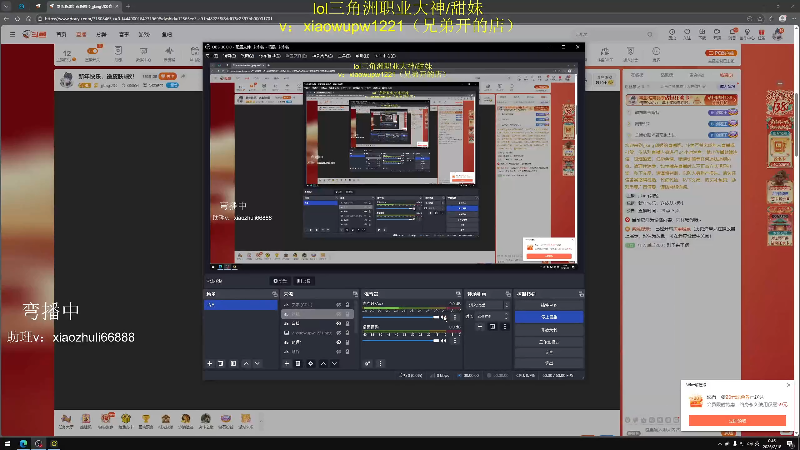Viewport: 800px width, 450px height.
Task: Pop out the Scene Transitions dock panel
Action: click(x=508, y=294)
